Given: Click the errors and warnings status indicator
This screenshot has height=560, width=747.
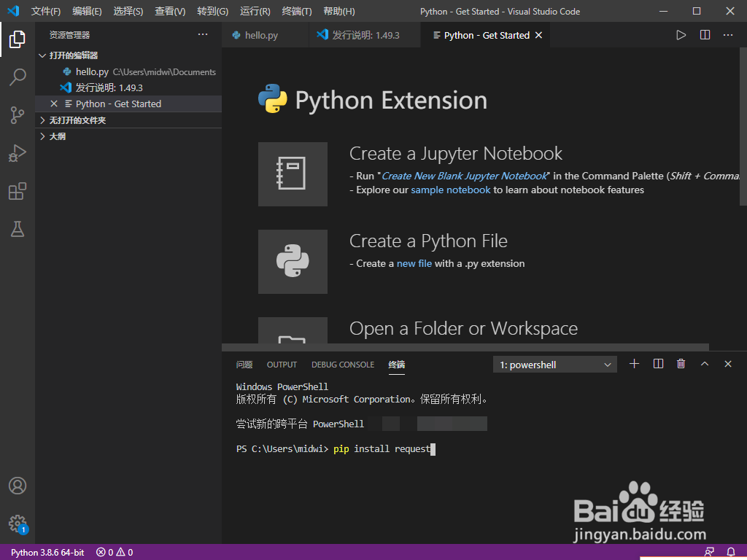Looking at the screenshot, I should (115, 553).
